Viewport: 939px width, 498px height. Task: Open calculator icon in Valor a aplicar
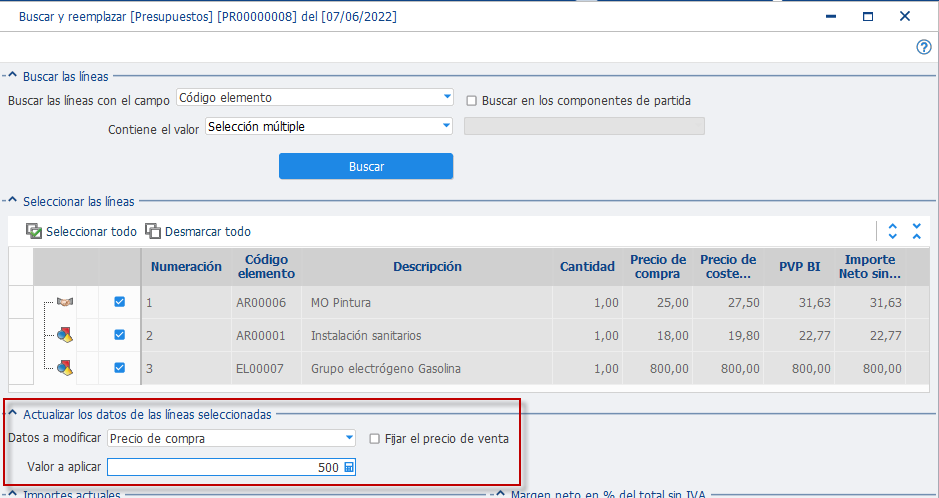[x=349, y=467]
